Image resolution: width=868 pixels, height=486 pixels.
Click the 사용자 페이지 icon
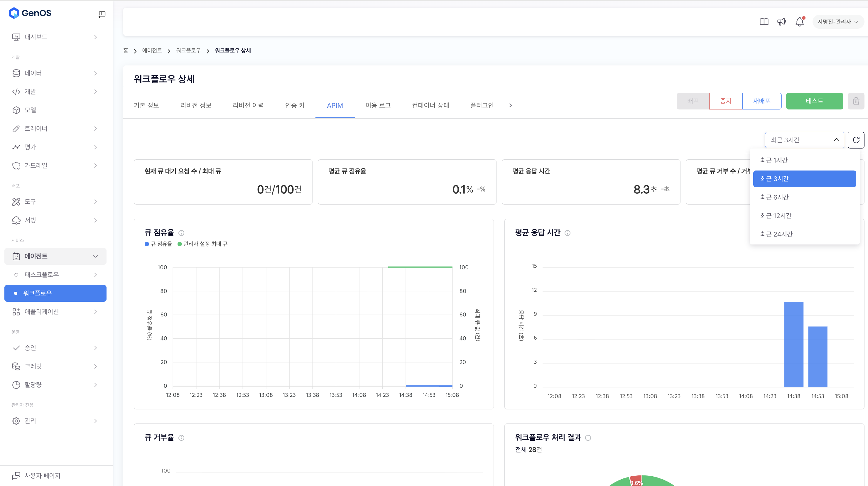point(16,476)
